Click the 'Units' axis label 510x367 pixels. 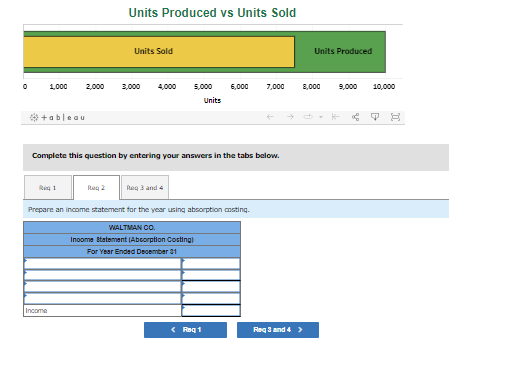pos(212,100)
